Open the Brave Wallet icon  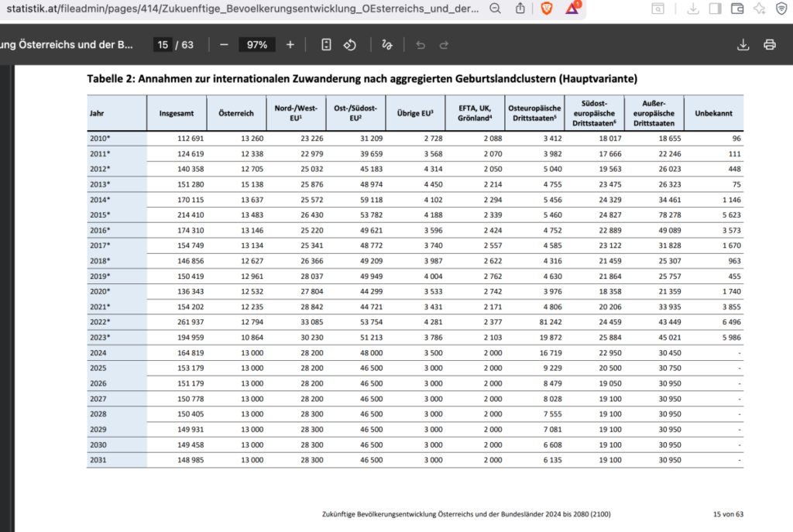(736, 9)
